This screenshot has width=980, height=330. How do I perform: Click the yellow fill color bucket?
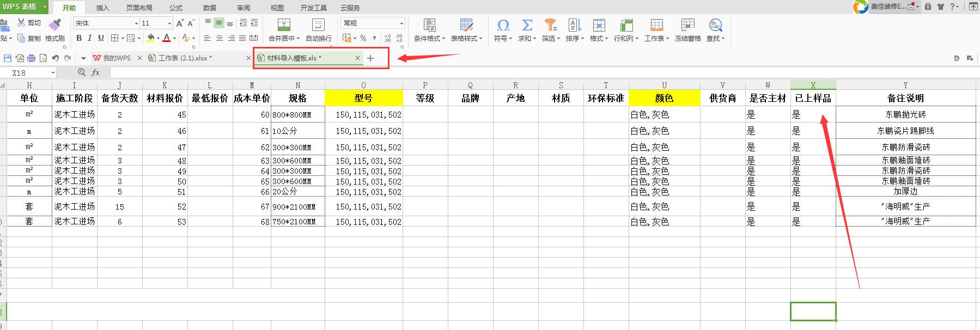pos(151,38)
